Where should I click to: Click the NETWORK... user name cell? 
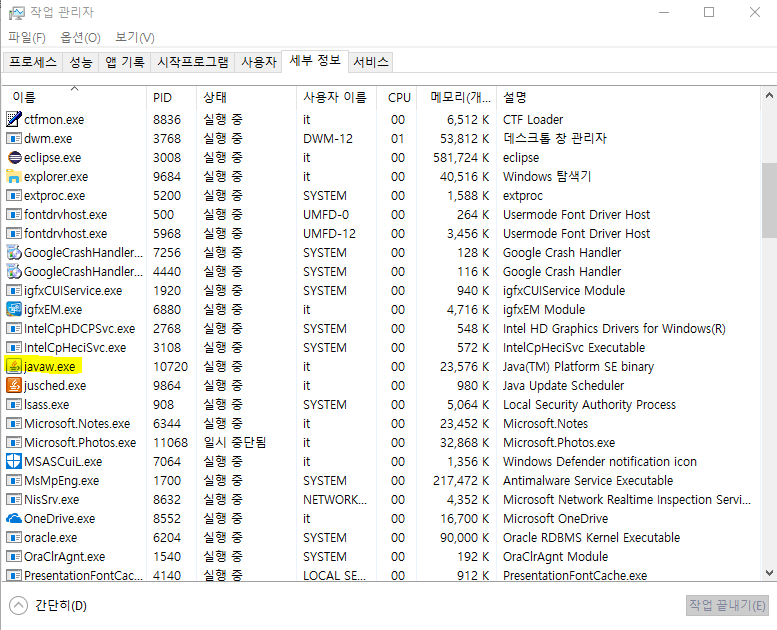click(335, 499)
